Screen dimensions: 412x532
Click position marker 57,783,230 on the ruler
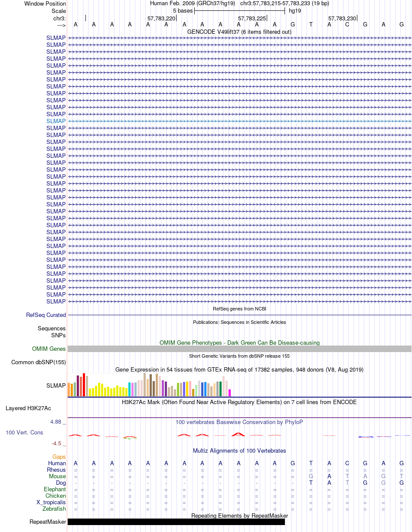[342, 18]
